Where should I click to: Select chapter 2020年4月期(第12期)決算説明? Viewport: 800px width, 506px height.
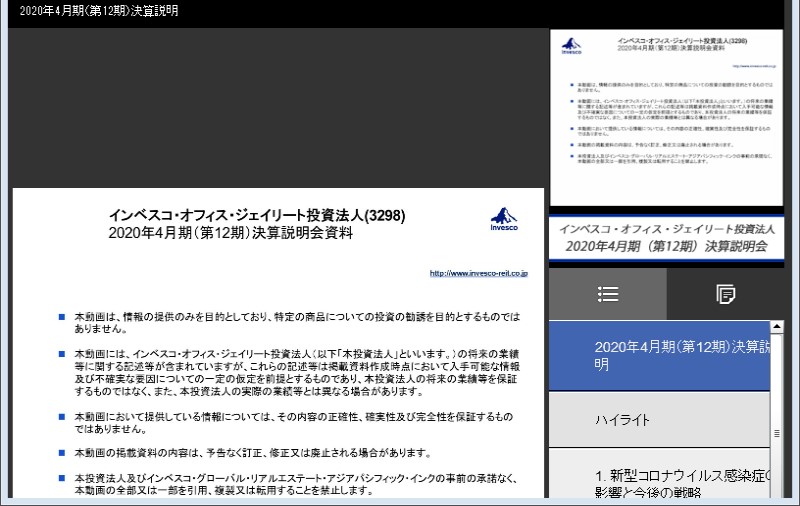(659, 356)
